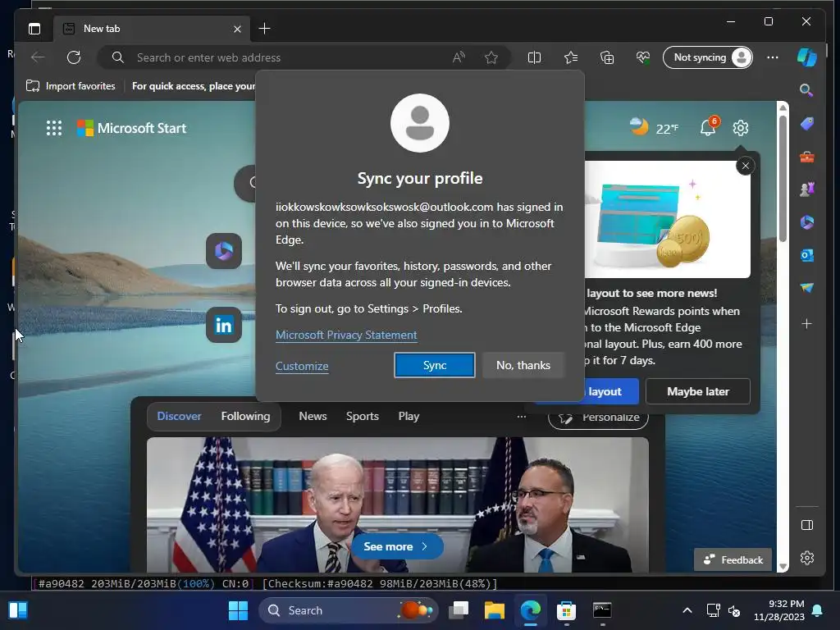Open sidebar Outlook icon
This screenshot has height=630, width=840.
point(807,255)
